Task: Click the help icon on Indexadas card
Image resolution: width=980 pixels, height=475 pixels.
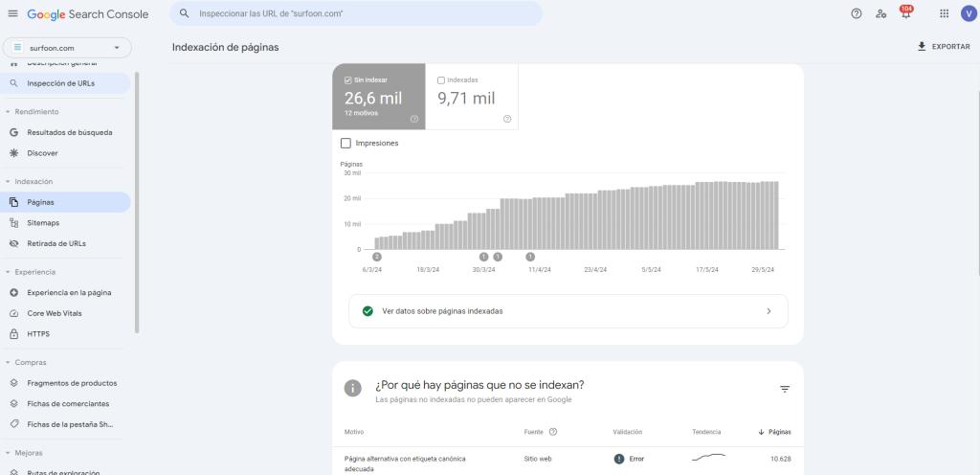Action: [x=507, y=119]
